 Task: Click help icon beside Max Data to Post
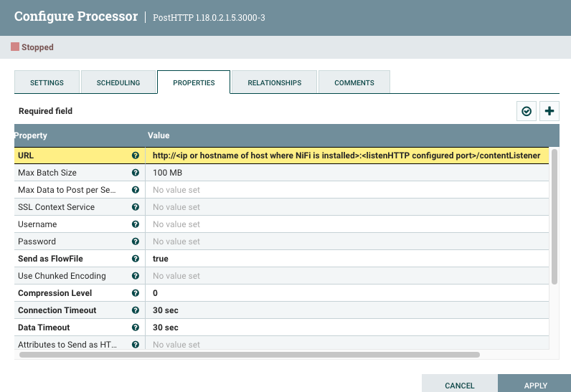pos(136,190)
